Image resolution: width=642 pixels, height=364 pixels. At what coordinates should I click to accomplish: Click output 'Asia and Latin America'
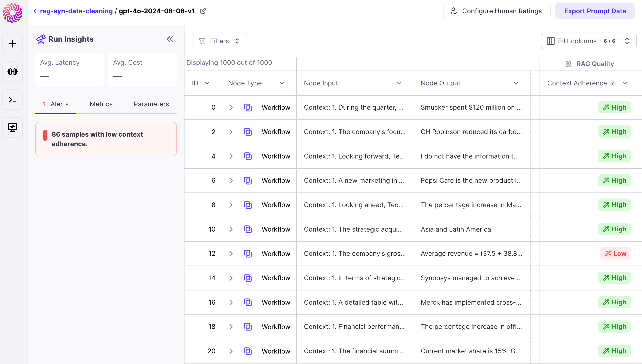click(456, 229)
